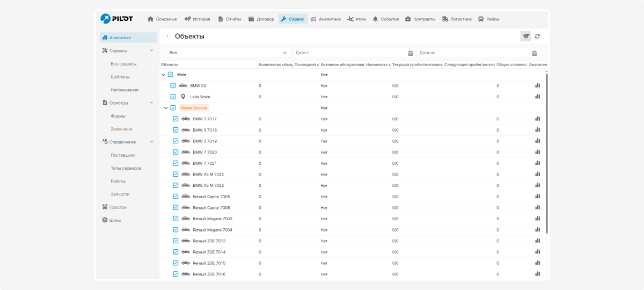
Task: Go to Запчасти in sidebar
Action: (x=120, y=194)
